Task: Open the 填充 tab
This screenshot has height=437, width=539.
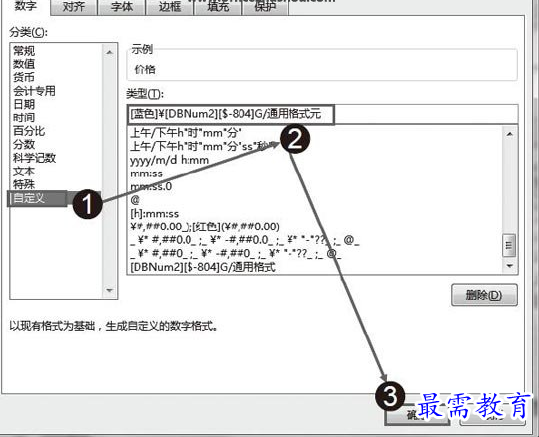Action: pos(218,7)
